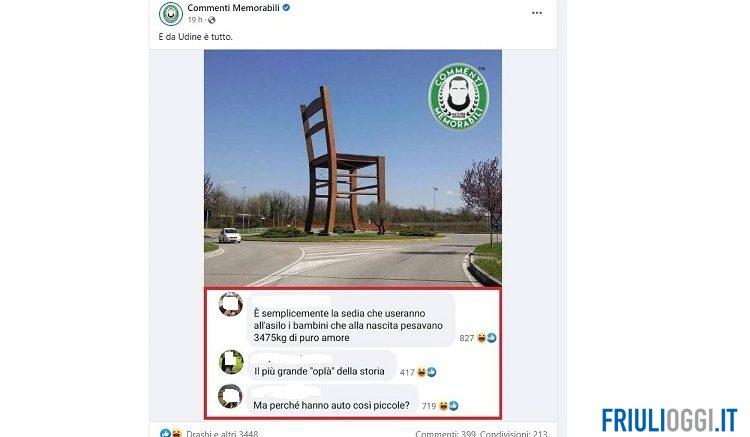
Task: Click the FRIULIOGGI.IT logo
Action: (670, 421)
